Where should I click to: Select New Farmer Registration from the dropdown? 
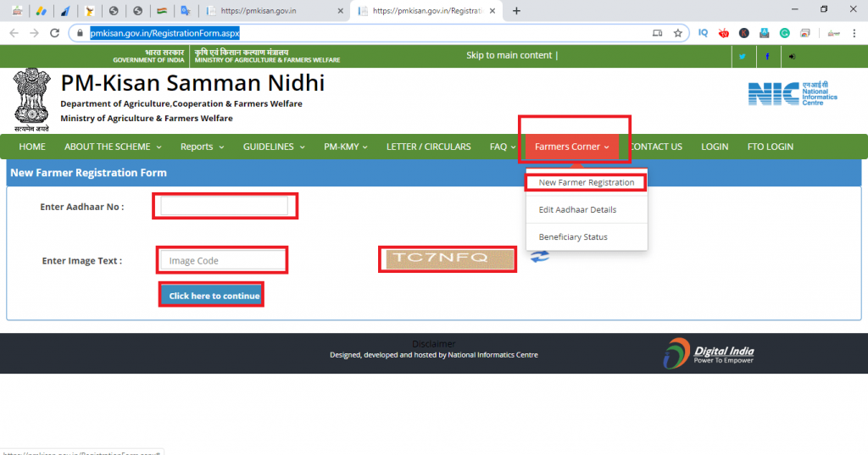click(x=587, y=183)
